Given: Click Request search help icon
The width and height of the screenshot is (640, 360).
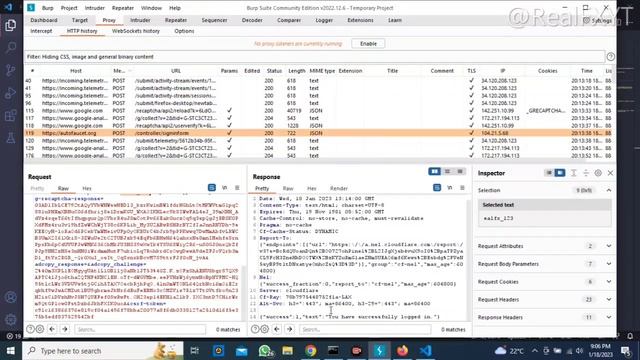Looking at the screenshot, I should [x=30, y=329].
